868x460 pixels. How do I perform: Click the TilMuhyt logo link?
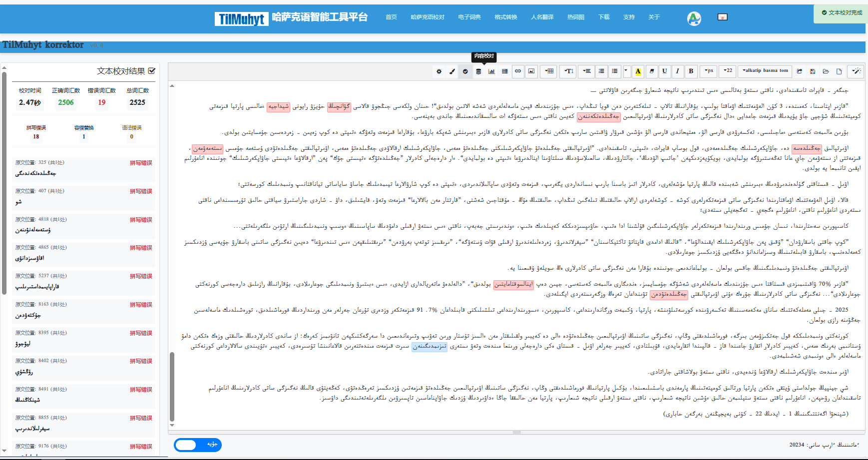tap(242, 19)
